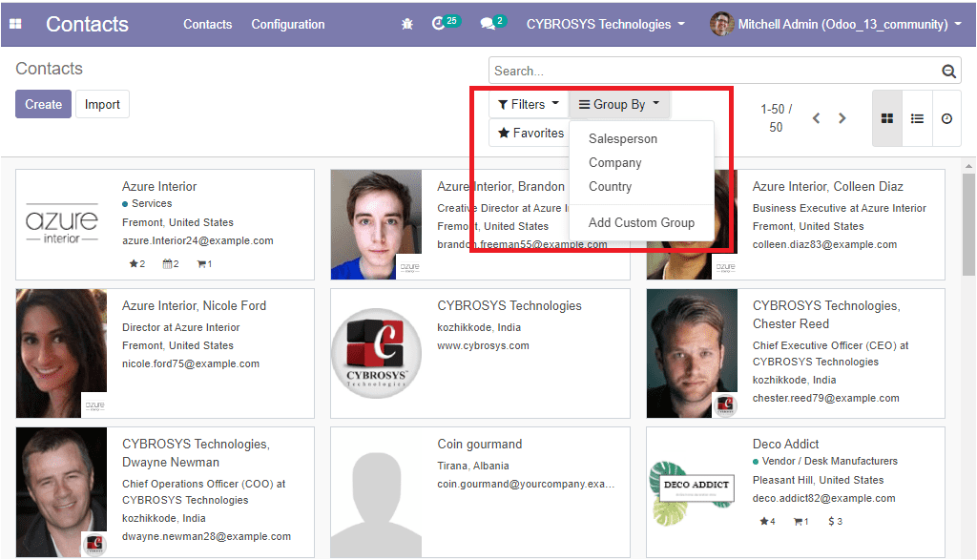The image size is (977, 560).
Task: Click email chester.reed79@example.com
Action: pos(825,398)
